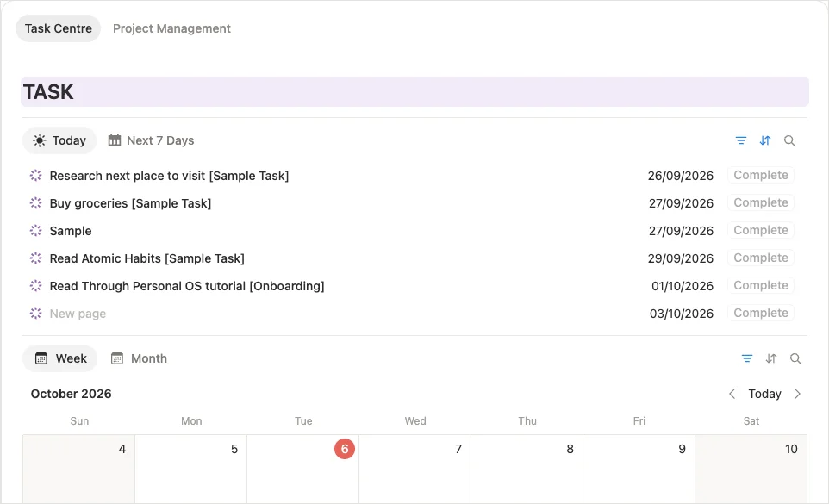The image size is (829, 504).
Task: Click the 01/10/2026 due date
Action: pyautogui.click(x=682, y=286)
